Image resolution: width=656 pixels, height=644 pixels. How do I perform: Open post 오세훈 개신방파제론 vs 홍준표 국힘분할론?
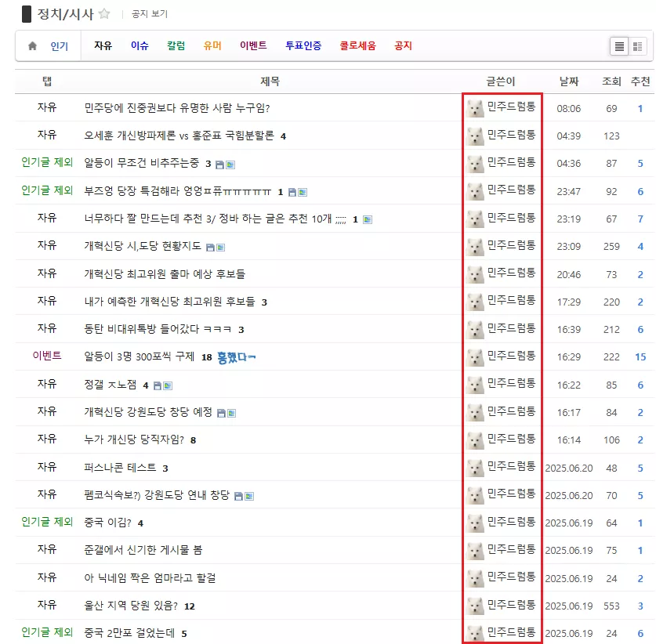pyautogui.click(x=179, y=136)
